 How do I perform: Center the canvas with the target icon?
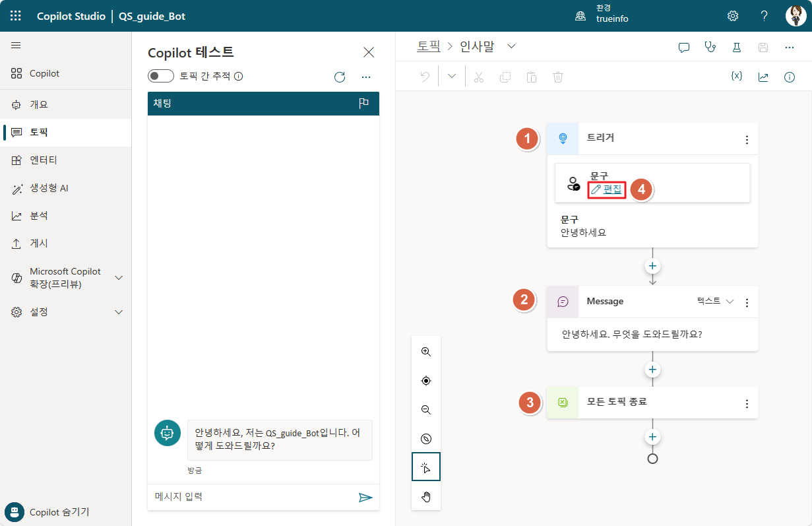pyautogui.click(x=426, y=381)
